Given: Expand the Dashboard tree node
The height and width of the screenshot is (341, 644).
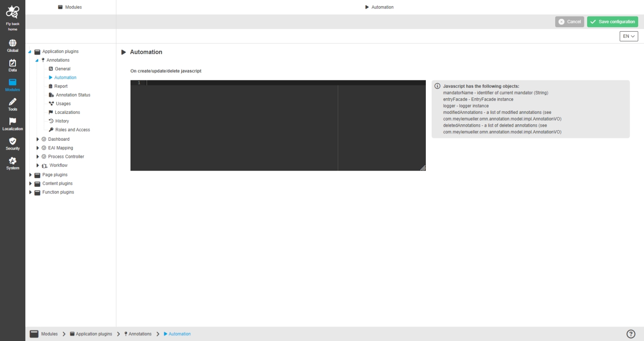Looking at the screenshot, I should click(37, 139).
